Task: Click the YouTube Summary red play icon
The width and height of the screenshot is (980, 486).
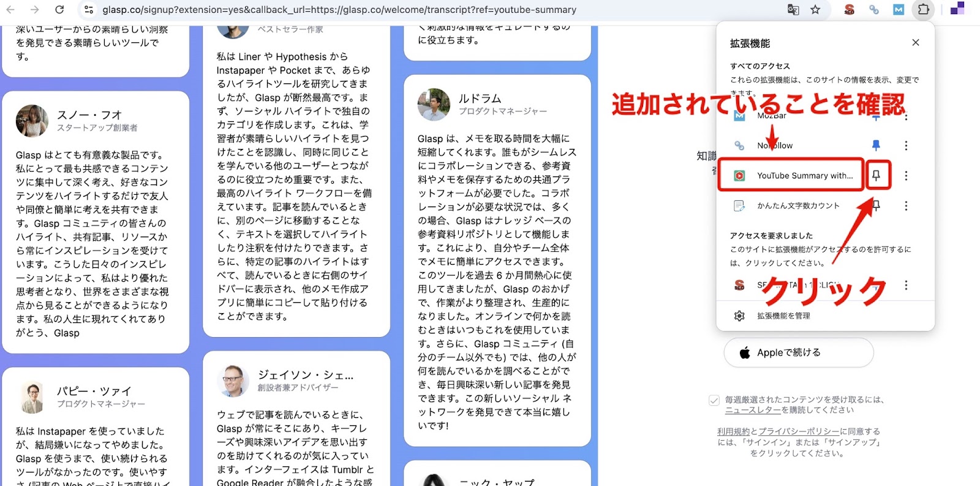Action: pos(739,176)
